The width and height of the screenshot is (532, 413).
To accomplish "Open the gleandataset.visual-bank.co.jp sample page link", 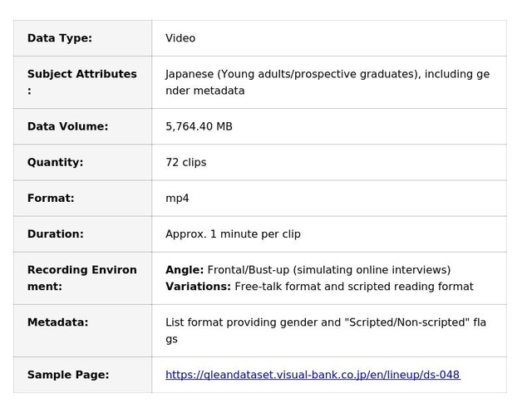I will point(313,375).
